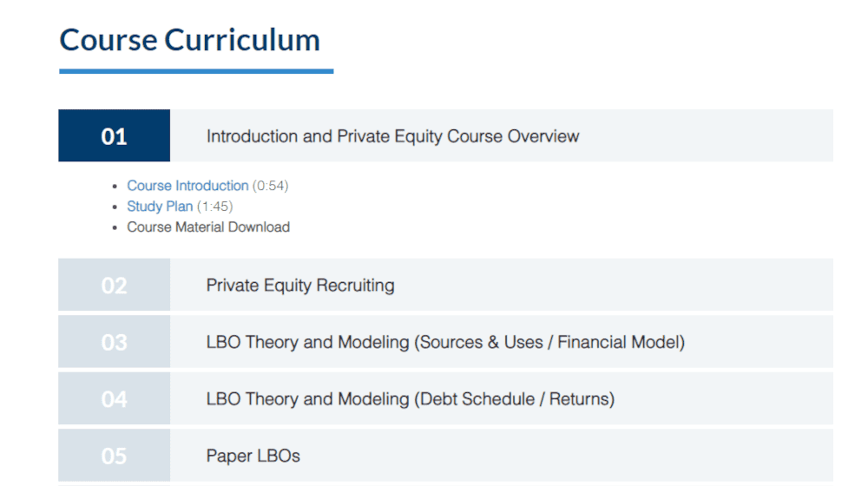Click the 0:54 duration next to Course Introduction
The width and height of the screenshot is (868, 486).
tap(271, 186)
